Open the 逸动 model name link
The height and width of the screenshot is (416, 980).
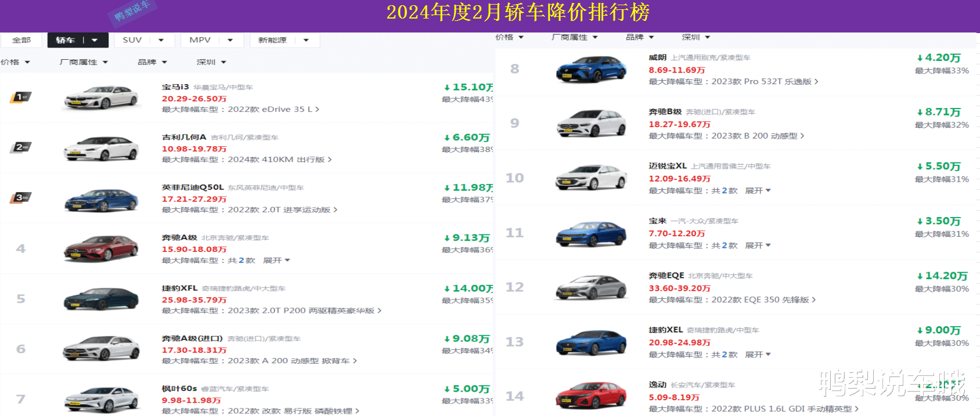tap(658, 385)
